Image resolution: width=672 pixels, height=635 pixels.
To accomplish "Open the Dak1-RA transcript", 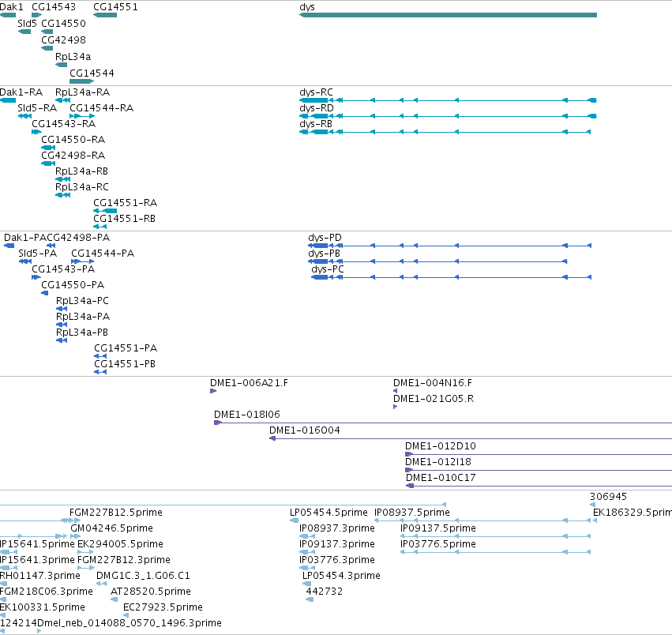I will (8, 100).
